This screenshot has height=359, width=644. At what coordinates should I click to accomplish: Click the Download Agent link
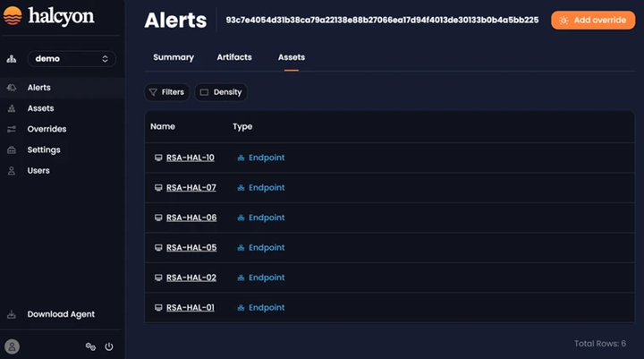pyautogui.click(x=61, y=314)
